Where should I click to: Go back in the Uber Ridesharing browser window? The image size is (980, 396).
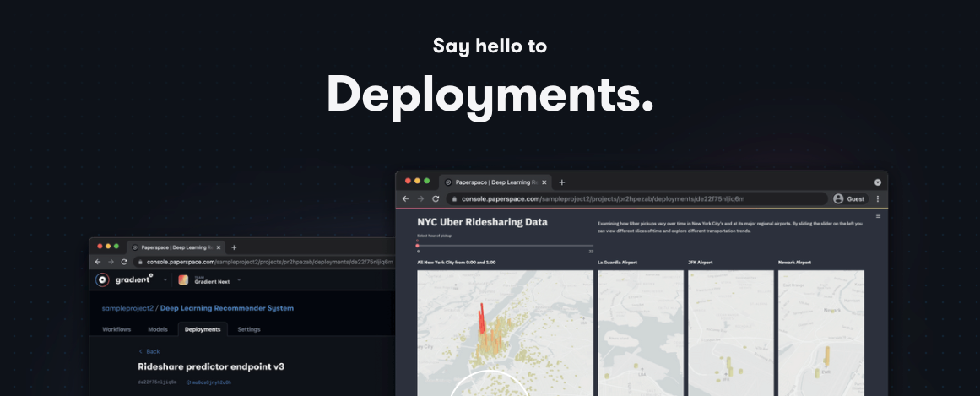(x=405, y=199)
